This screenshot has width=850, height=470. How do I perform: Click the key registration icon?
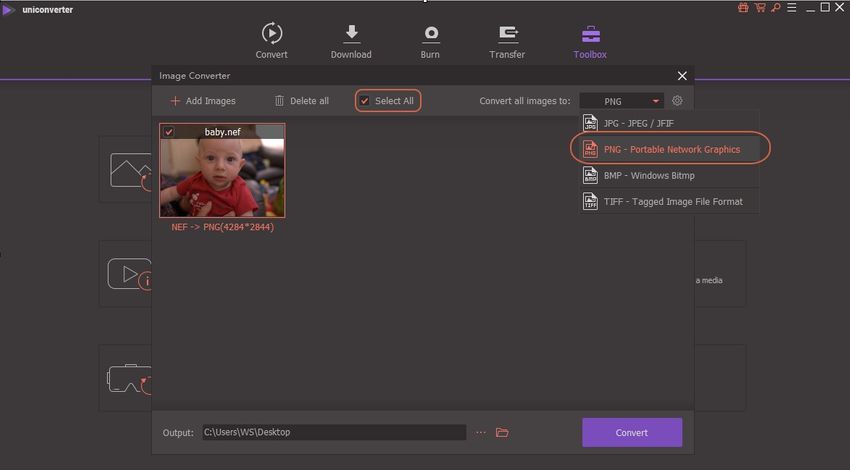775,8
